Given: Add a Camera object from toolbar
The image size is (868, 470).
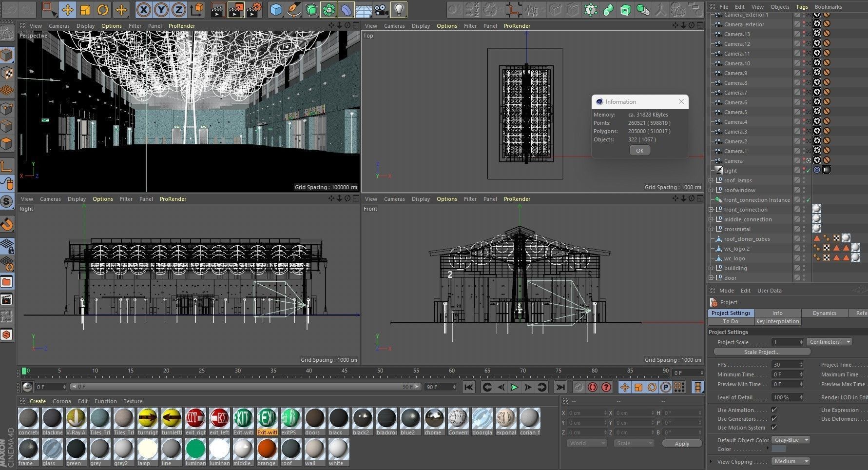Looking at the screenshot, I should point(382,9).
